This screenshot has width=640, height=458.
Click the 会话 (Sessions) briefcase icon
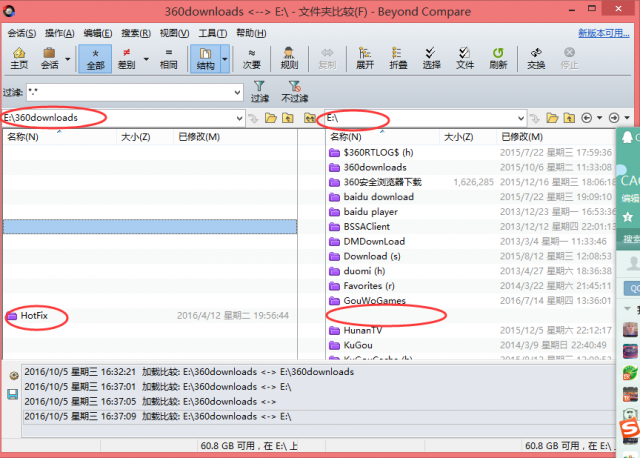click(x=49, y=59)
